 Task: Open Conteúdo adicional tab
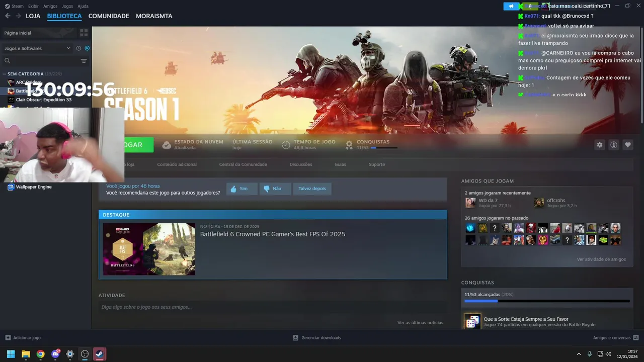[x=177, y=164]
